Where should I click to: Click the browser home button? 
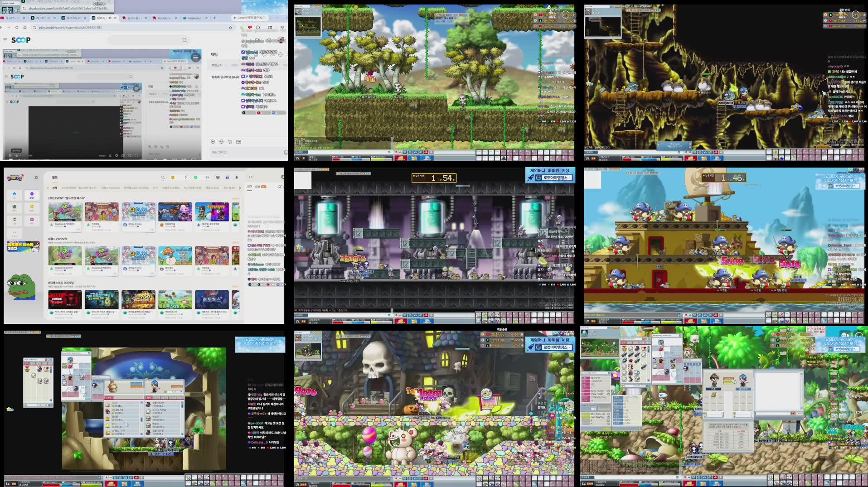25,27
